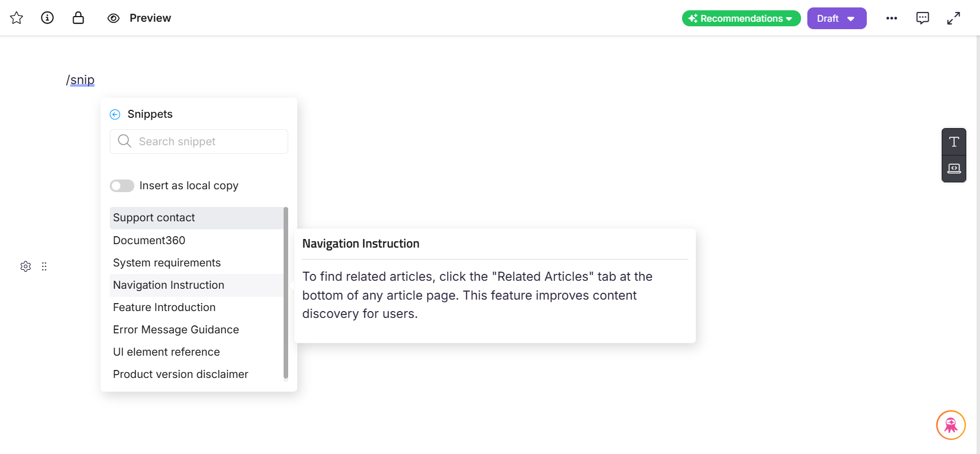
Task: Click the lock icon
Action: [78, 18]
